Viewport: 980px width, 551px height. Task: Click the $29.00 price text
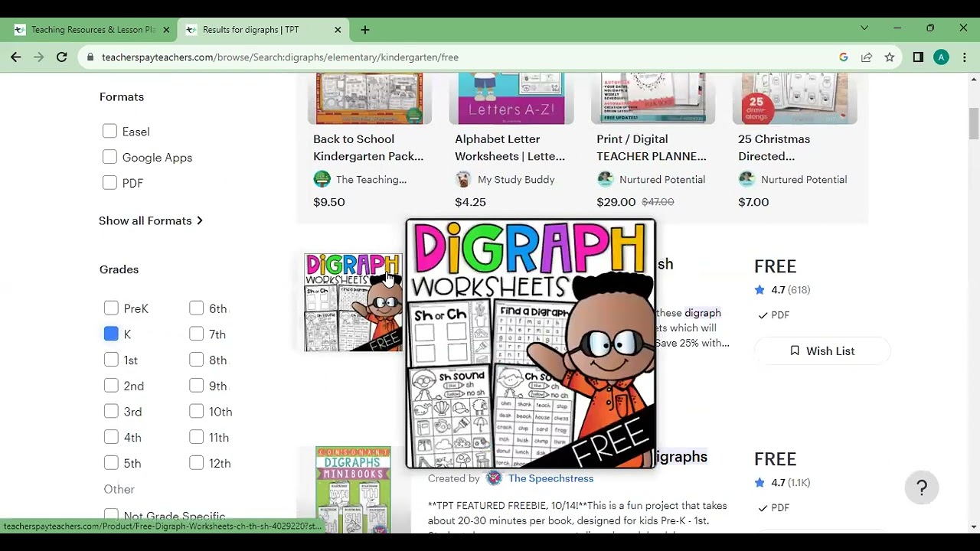616,202
